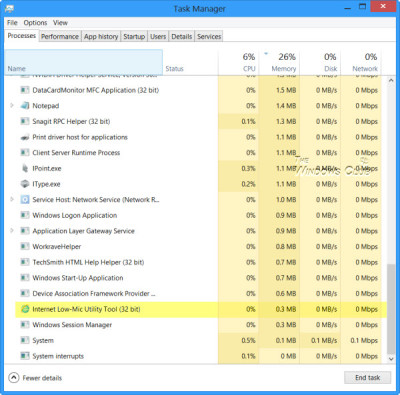Screen dimensions: 400x395
Task: Click the IPoint.exe mouse icon
Action: (25, 168)
